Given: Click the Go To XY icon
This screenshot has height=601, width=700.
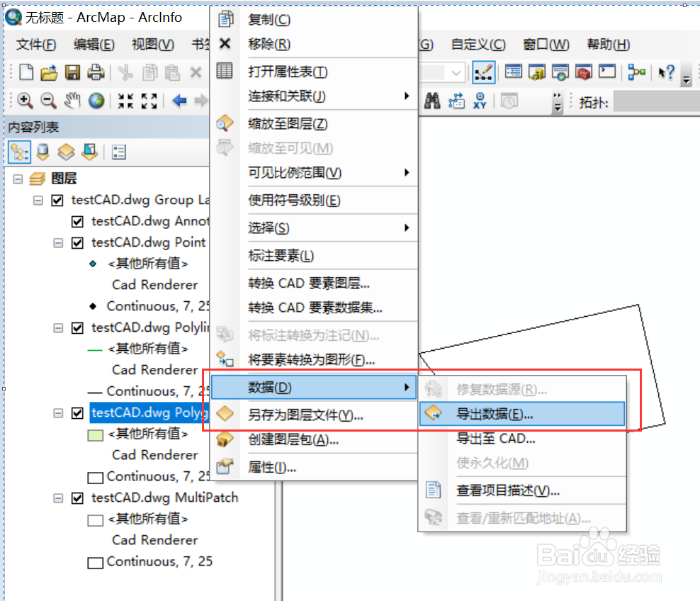Looking at the screenshot, I should click(480, 101).
